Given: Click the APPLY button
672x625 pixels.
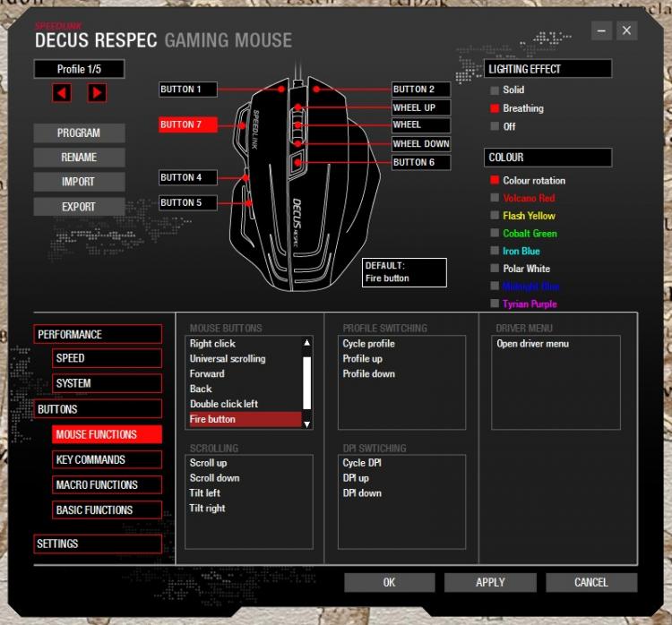Looking at the screenshot, I should [x=490, y=583].
